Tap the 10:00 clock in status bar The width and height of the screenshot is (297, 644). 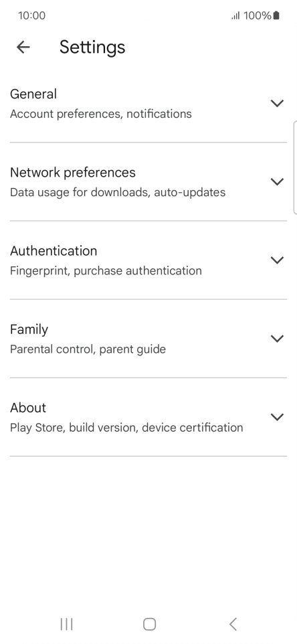(31, 15)
